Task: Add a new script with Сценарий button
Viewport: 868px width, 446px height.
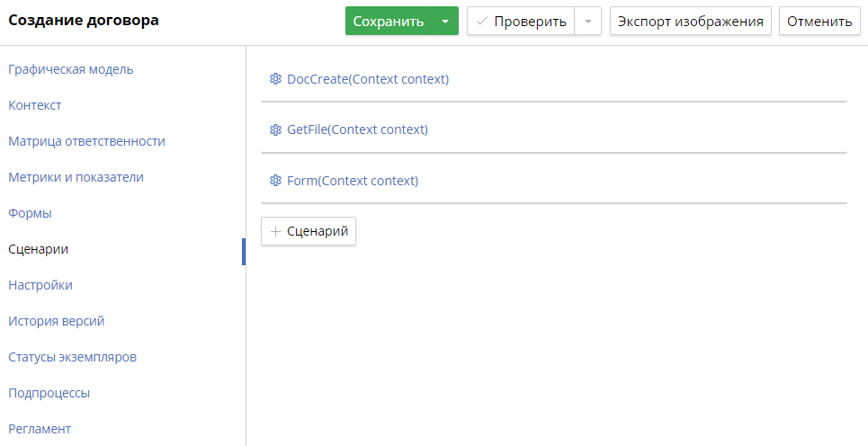Action: (309, 231)
